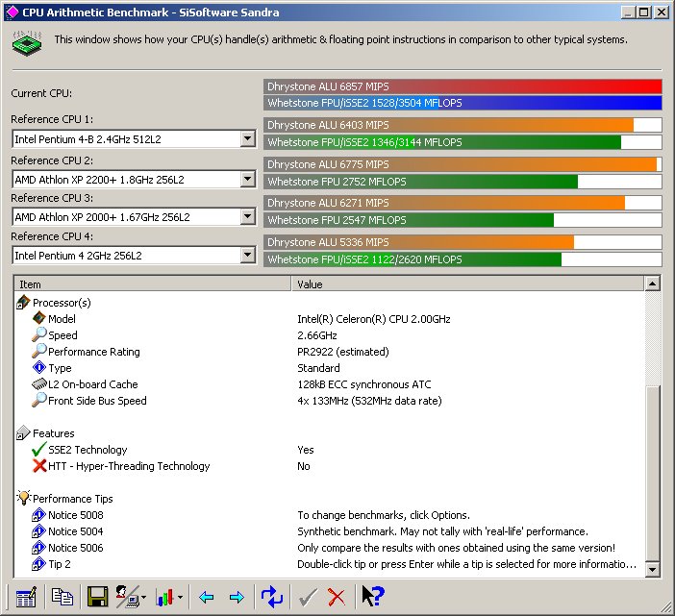Open the Reference CPU 1 dropdown arrow

click(247, 139)
